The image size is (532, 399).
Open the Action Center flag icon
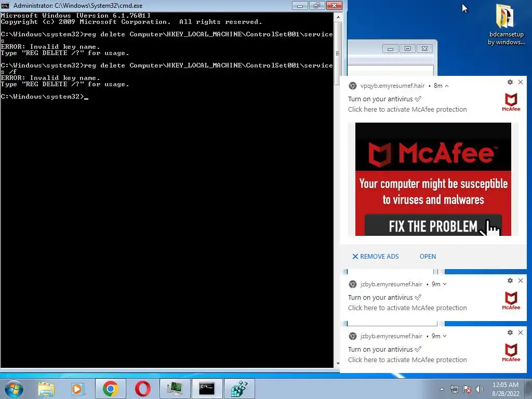467,389
